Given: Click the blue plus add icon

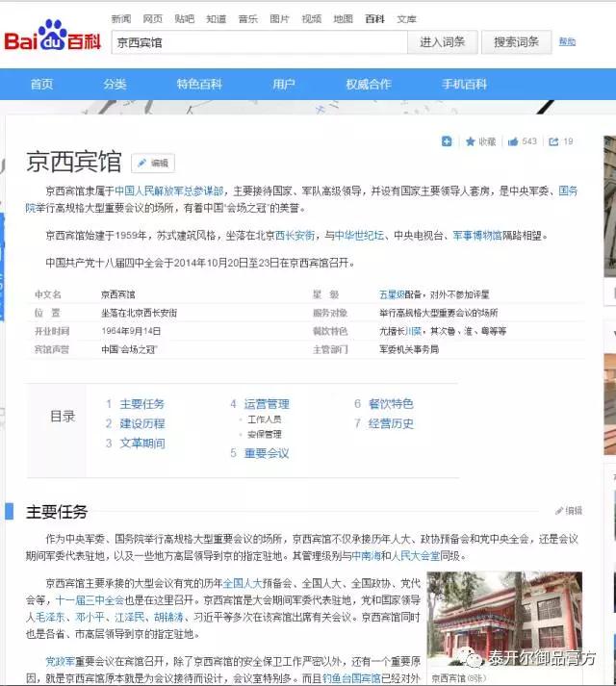Looking at the screenshot, I should pyautogui.click(x=447, y=141).
